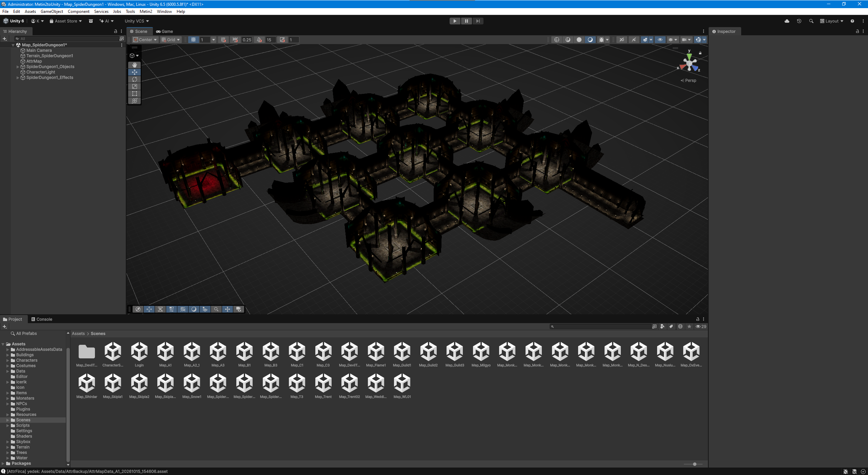Click Assets in the breadcrumb path
This screenshot has width=868, height=475.
(x=78, y=334)
